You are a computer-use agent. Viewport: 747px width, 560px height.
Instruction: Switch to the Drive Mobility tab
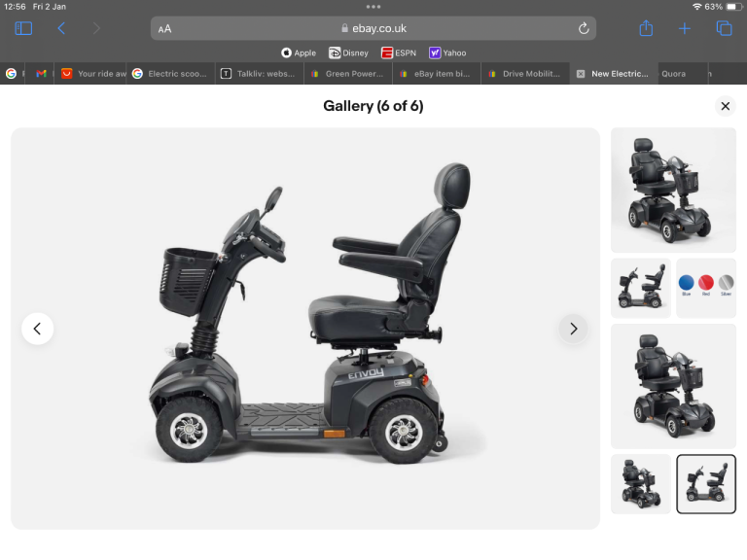tap(525, 73)
